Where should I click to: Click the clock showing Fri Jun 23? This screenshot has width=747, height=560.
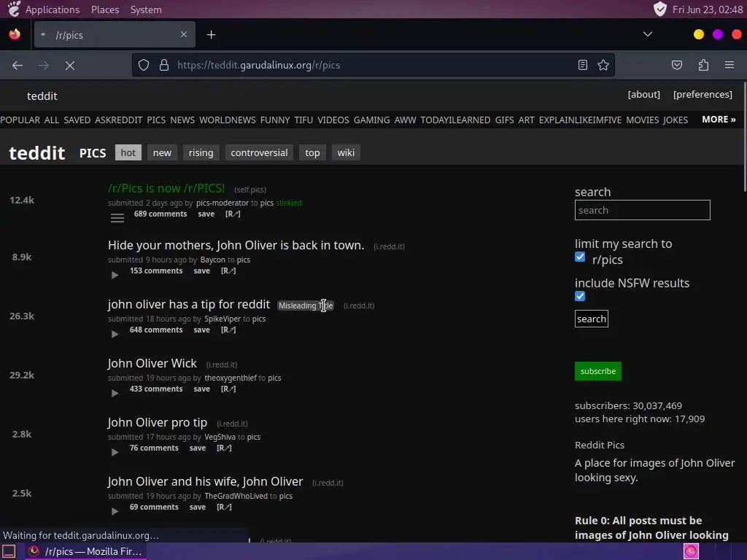708,9
